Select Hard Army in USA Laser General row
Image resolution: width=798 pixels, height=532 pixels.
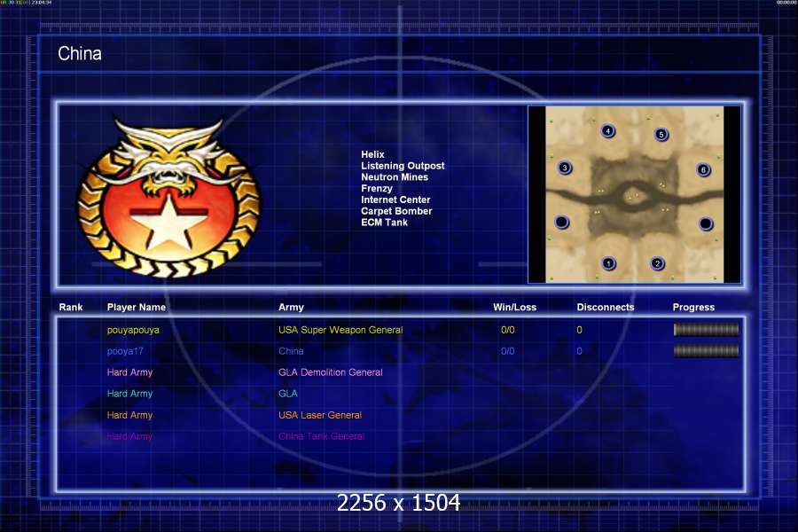click(x=129, y=415)
